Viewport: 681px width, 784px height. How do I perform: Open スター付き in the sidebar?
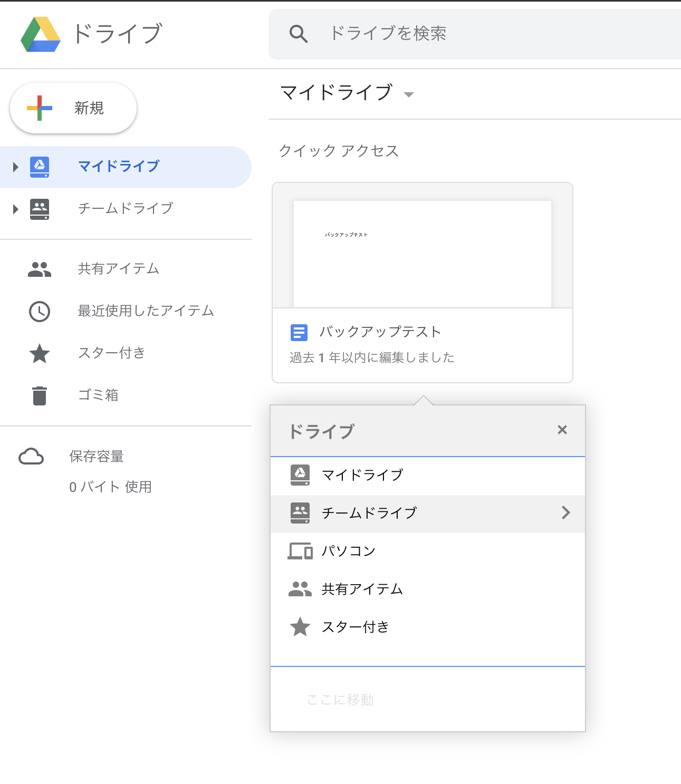point(126,354)
